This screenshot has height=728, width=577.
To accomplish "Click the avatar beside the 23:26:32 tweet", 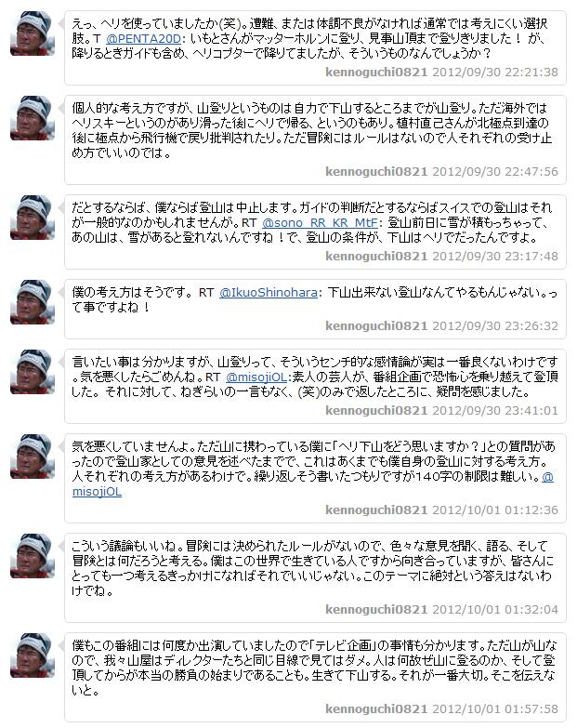I will pyautogui.click(x=33, y=302).
